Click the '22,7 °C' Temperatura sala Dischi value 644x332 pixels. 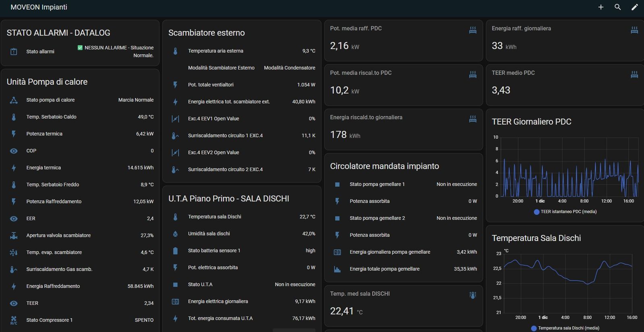coord(308,217)
